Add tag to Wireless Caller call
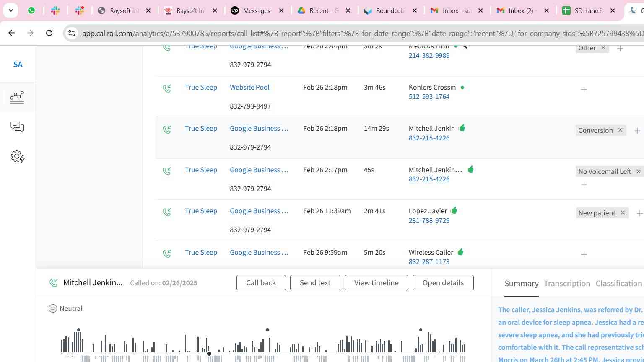 (584, 254)
